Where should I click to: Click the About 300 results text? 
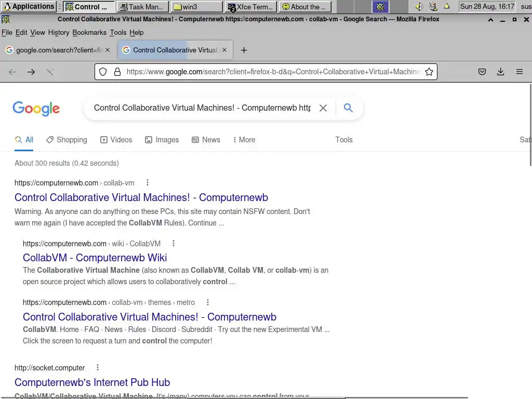coord(66,163)
